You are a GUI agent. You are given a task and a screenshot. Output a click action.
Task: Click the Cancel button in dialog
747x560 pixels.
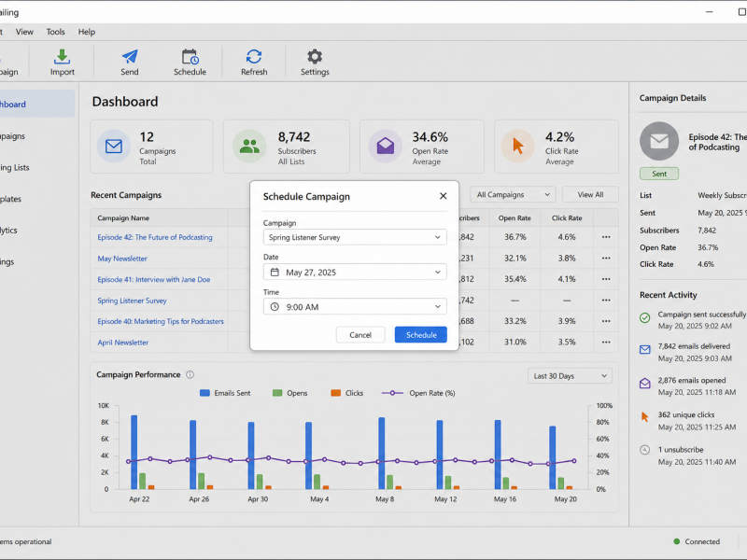point(360,335)
